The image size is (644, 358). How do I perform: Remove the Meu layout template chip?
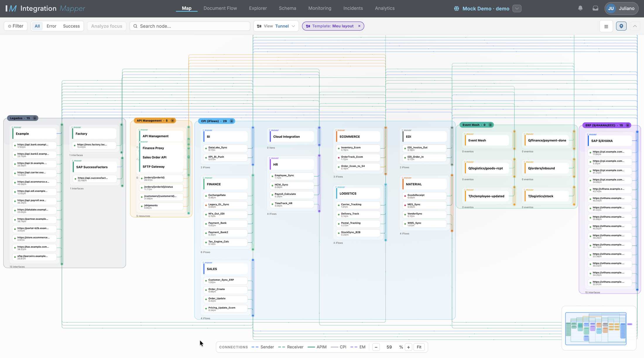pyautogui.click(x=359, y=26)
